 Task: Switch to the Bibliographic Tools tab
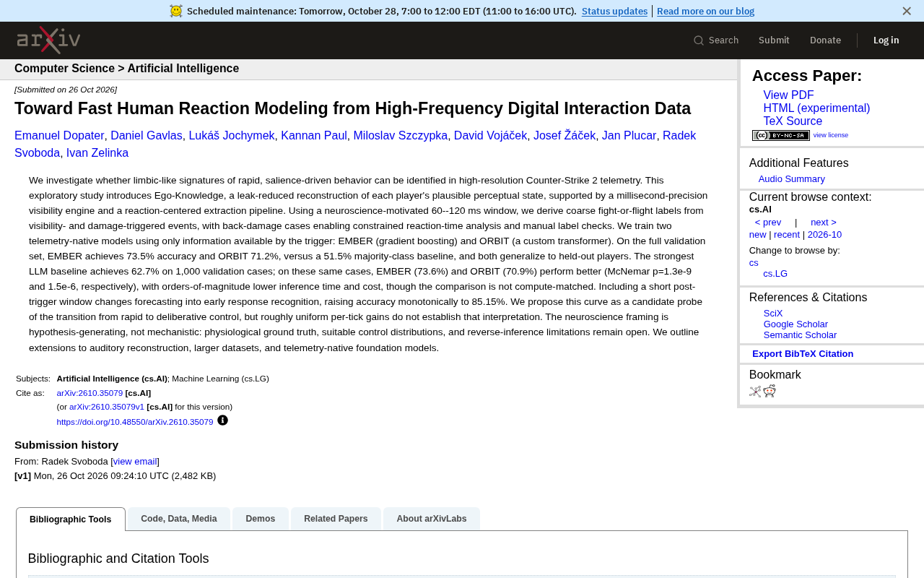[x=71, y=519]
